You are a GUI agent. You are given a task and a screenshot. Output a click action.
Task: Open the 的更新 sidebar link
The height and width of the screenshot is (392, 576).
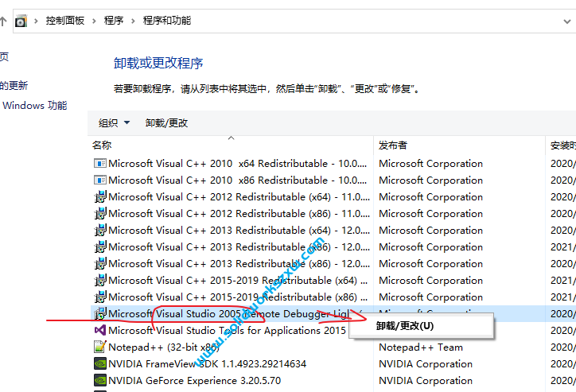point(14,86)
